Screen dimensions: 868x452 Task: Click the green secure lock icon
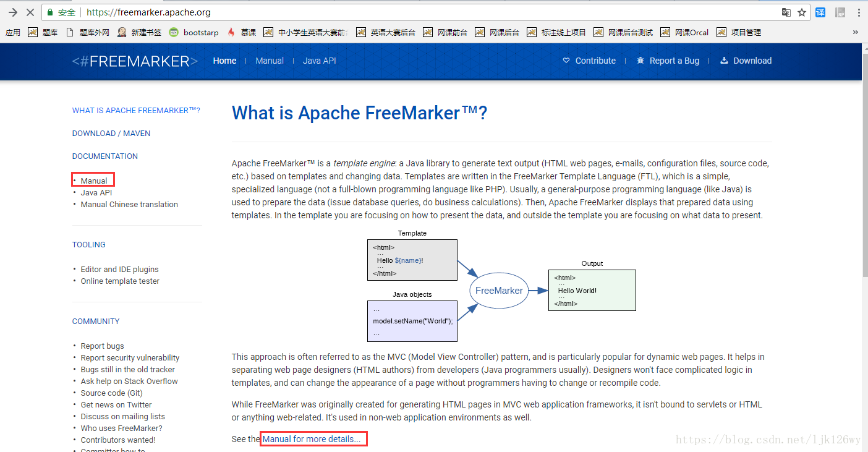click(51, 12)
